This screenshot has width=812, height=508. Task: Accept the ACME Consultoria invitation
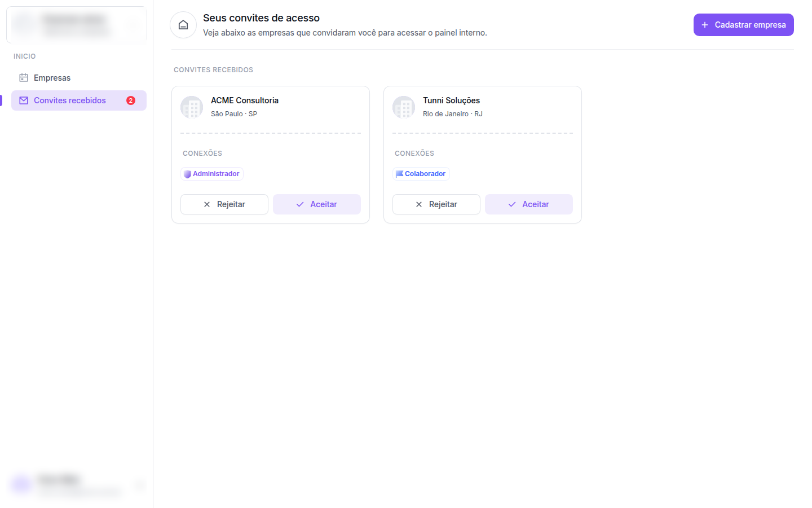click(317, 204)
